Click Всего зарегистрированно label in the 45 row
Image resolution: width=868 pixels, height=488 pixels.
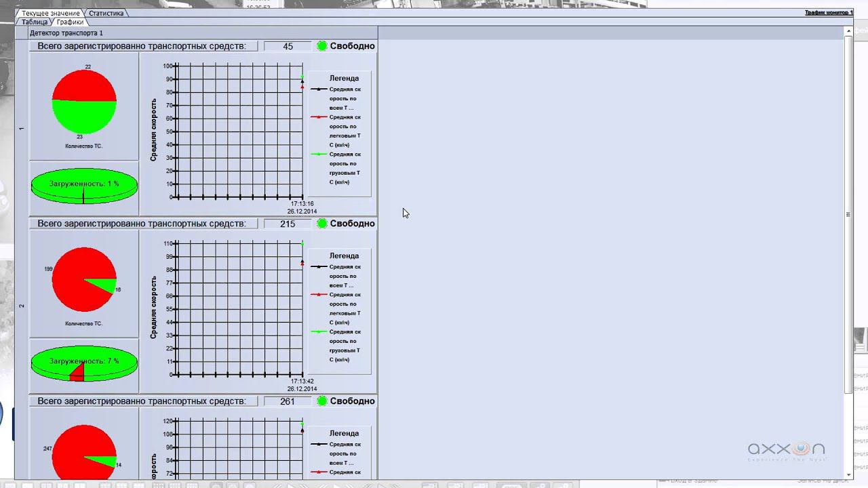[x=142, y=46]
